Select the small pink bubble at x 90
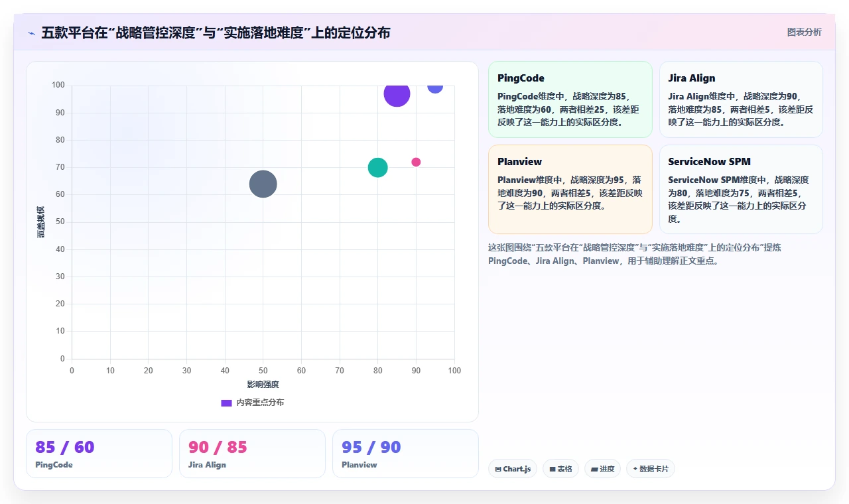 tap(416, 162)
